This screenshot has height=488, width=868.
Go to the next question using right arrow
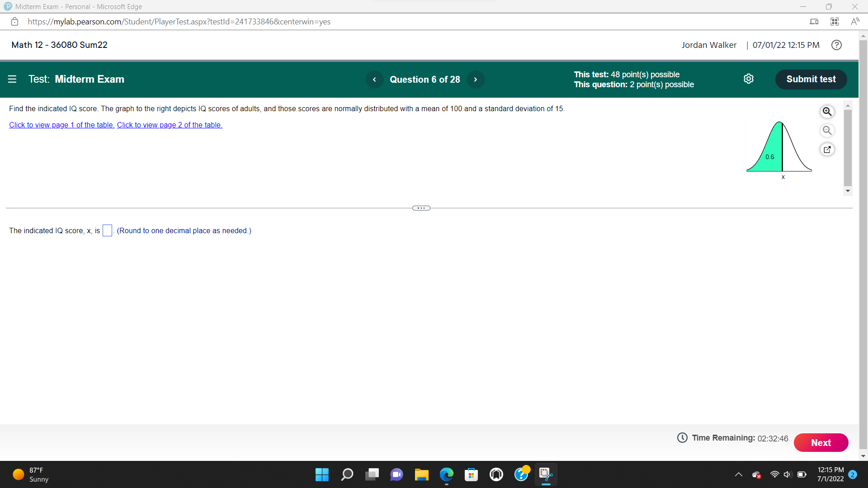click(476, 79)
